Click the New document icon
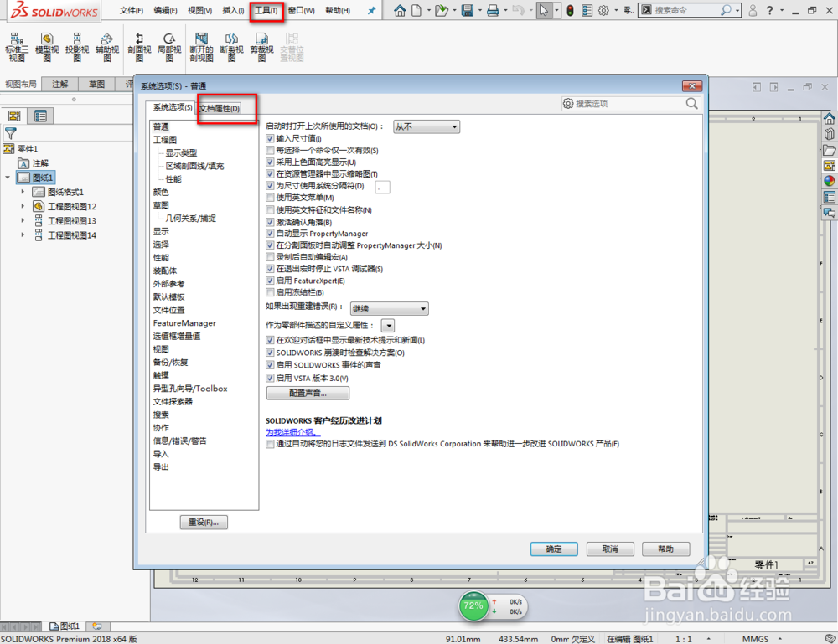 pos(416,10)
